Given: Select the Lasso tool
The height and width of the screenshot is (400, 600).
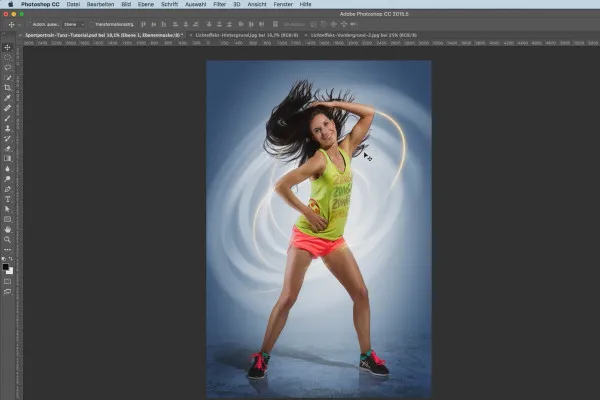Looking at the screenshot, I should coord(7,67).
